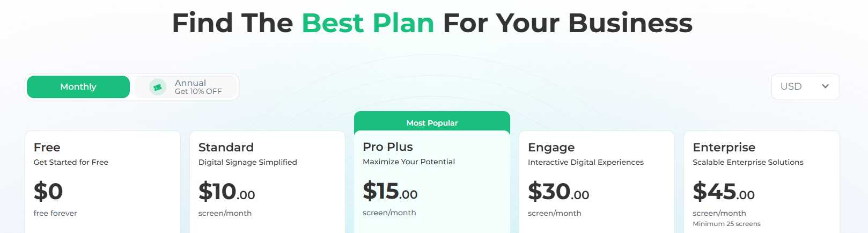Click the green Best Plan heading text

point(367,23)
